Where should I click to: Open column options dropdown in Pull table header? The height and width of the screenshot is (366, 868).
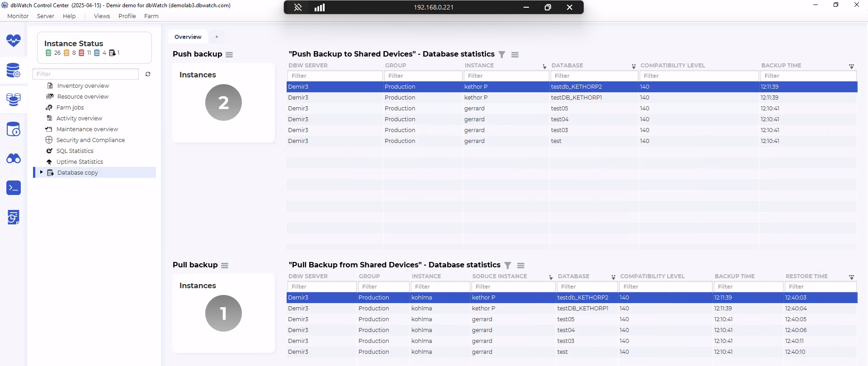click(x=851, y=277)
